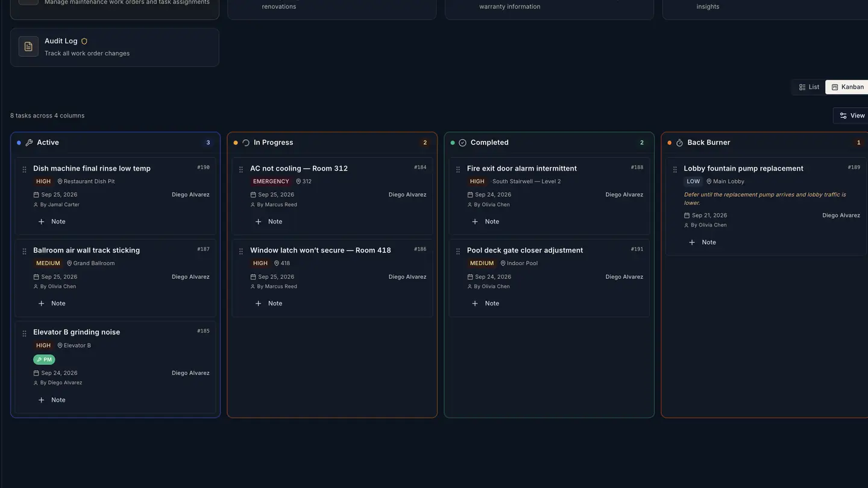Click the drag handle on AC not cooling card
The width and height of the screenshot is (868, 488).
click(241, 169)
